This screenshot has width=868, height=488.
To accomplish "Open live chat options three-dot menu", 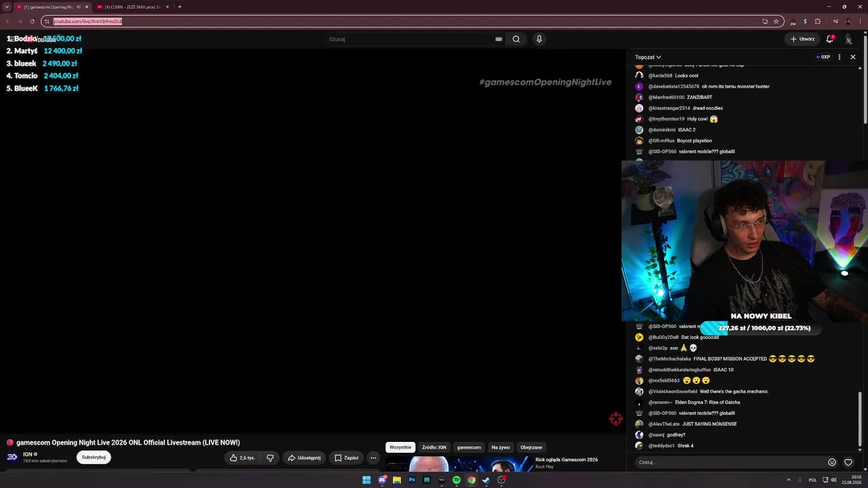I will point(840,57).
